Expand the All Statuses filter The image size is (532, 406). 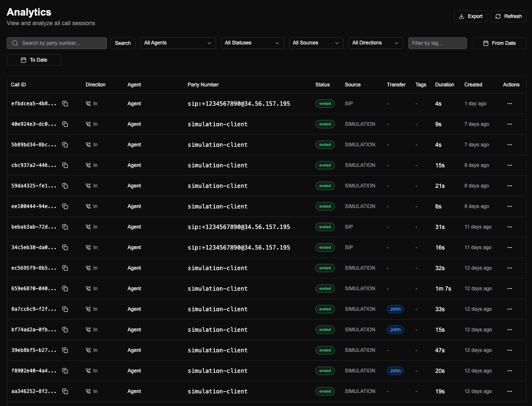(x=252, y=43)
